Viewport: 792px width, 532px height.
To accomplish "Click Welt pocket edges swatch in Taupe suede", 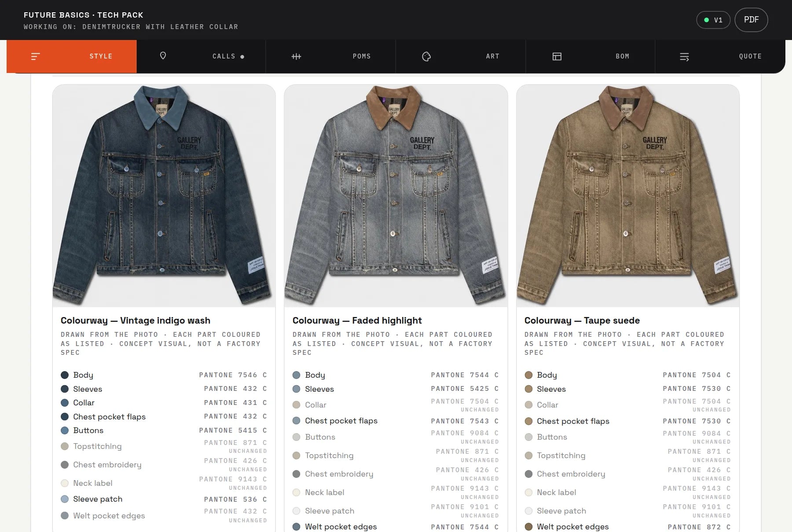I will click(528, 527).
